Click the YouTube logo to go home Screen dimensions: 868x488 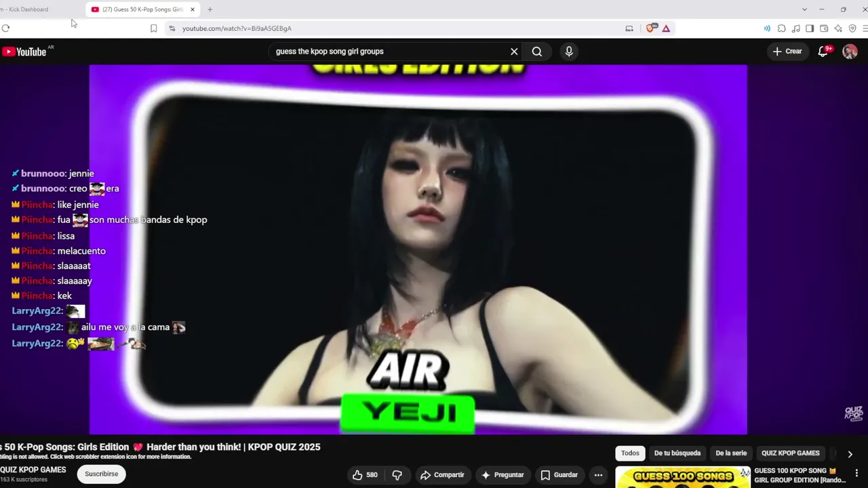26,52
